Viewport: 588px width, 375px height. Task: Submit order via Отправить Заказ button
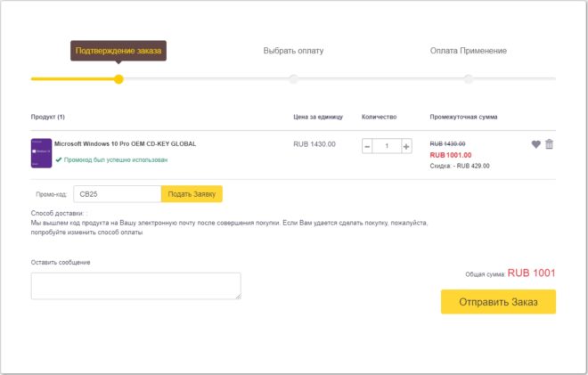tap(498, 302)
